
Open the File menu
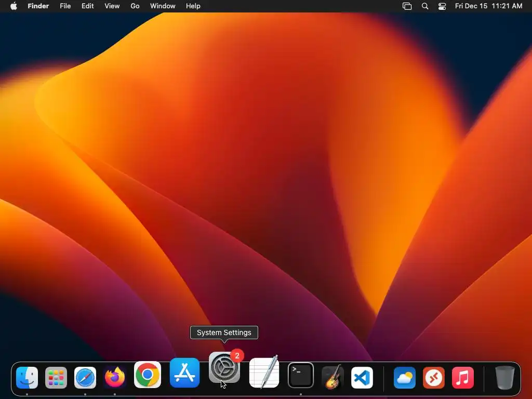(x=65, y=6)
